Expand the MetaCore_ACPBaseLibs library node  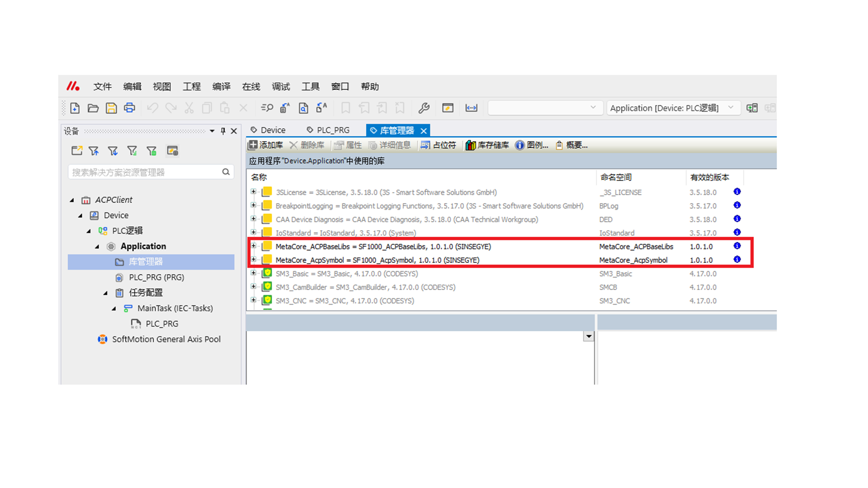254,246
